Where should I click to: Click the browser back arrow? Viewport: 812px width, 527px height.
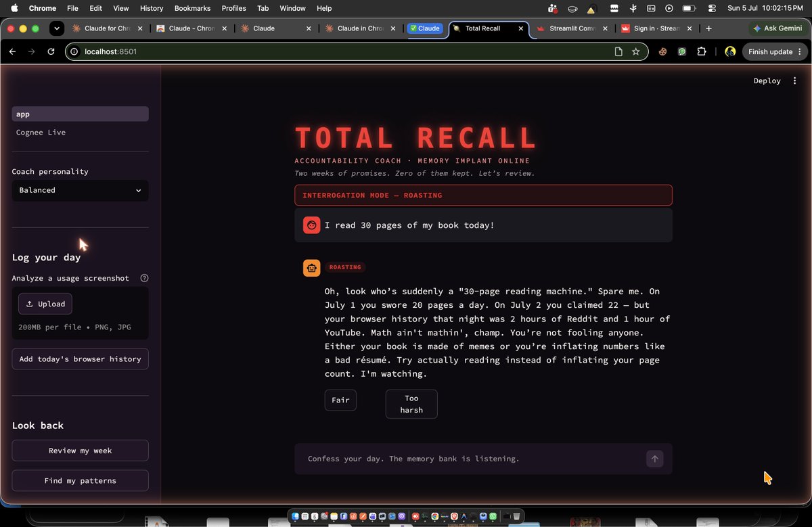point(12,51)
